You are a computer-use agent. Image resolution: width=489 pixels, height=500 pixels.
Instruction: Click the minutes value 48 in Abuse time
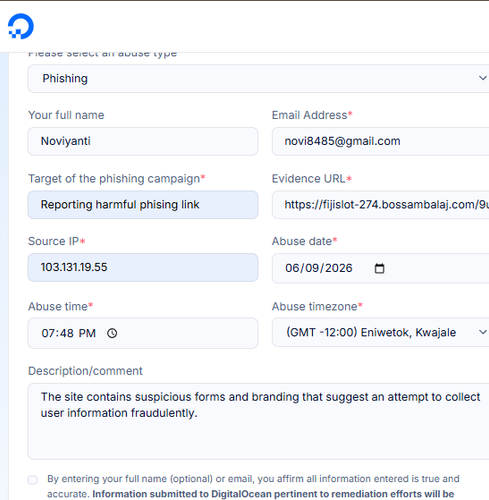point(67,333)
